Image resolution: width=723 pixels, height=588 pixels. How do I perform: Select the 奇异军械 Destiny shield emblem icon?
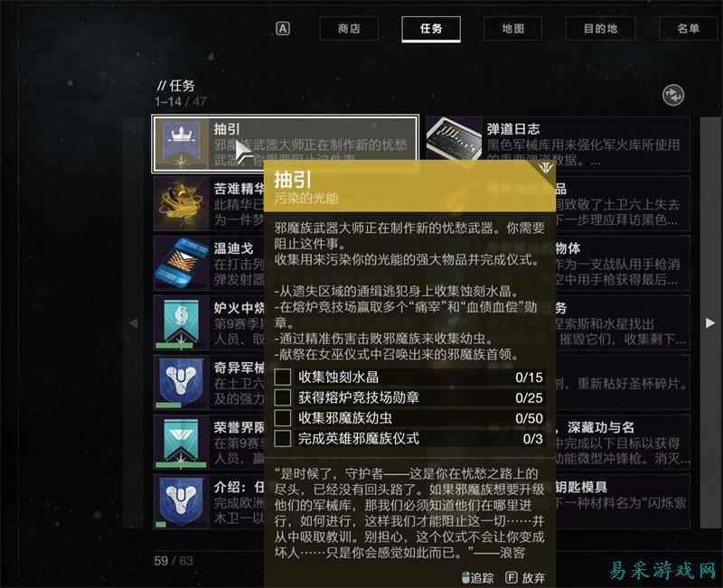181,382
